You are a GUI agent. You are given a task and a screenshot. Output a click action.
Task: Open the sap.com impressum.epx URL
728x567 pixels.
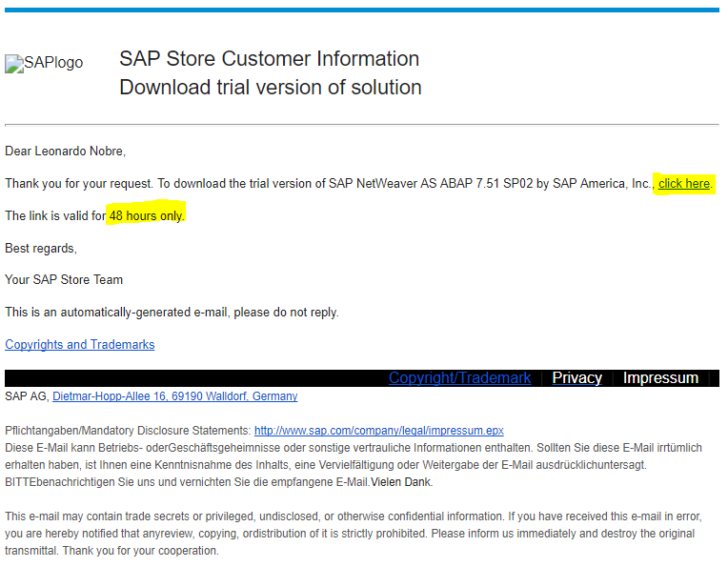click(x=379, y=431)
